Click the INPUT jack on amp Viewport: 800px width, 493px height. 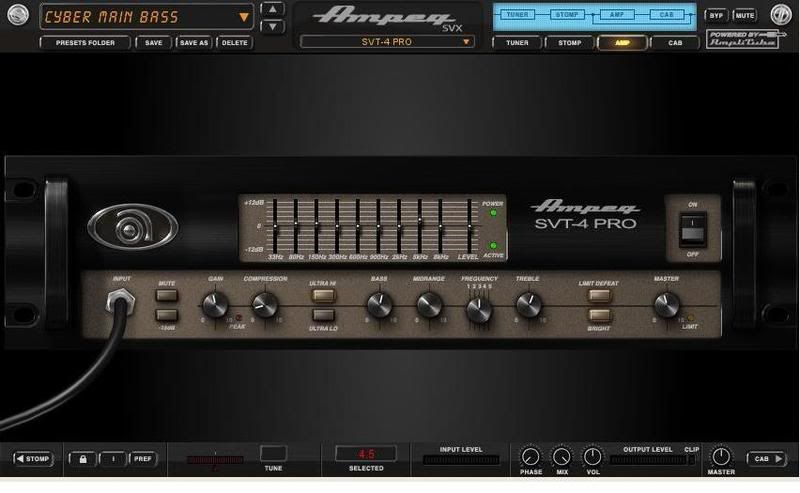(120, 302)
